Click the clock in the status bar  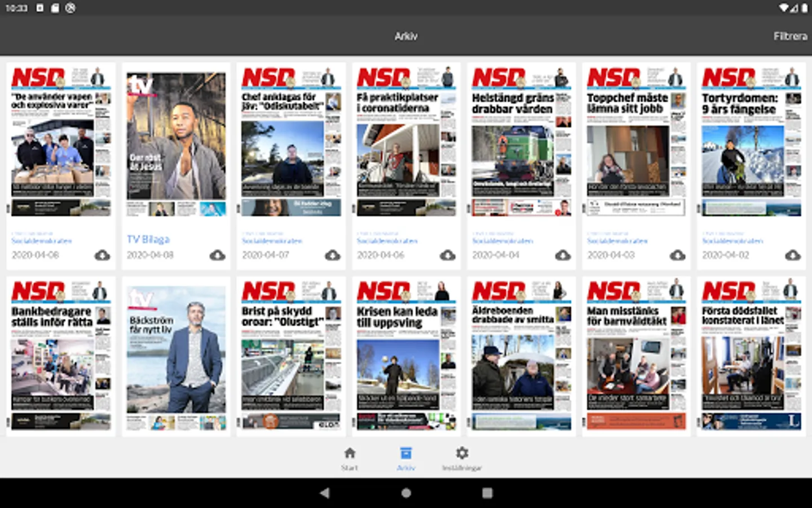(x=16, y=8)
